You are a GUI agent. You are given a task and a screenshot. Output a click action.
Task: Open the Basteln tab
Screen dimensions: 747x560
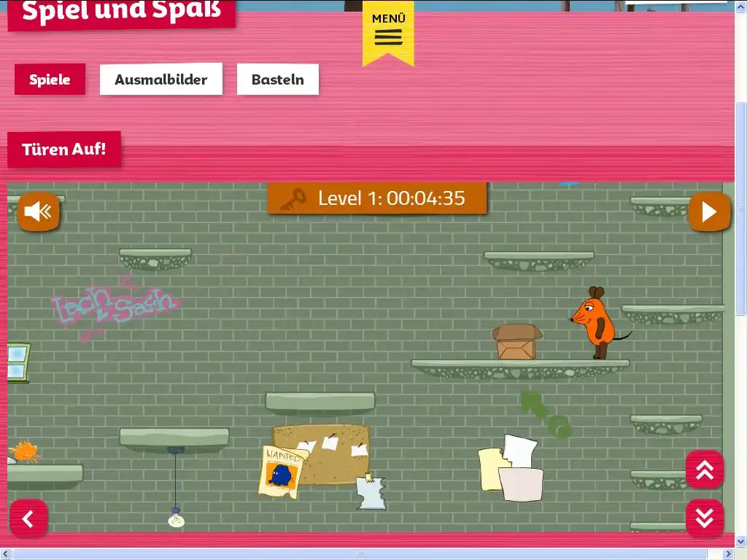[278, 79]
